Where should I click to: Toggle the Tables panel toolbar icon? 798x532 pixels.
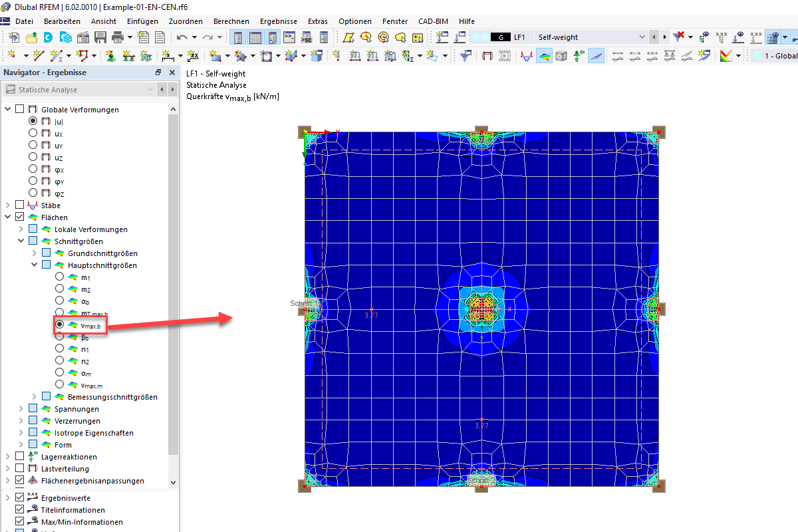[x=255, y=37]
